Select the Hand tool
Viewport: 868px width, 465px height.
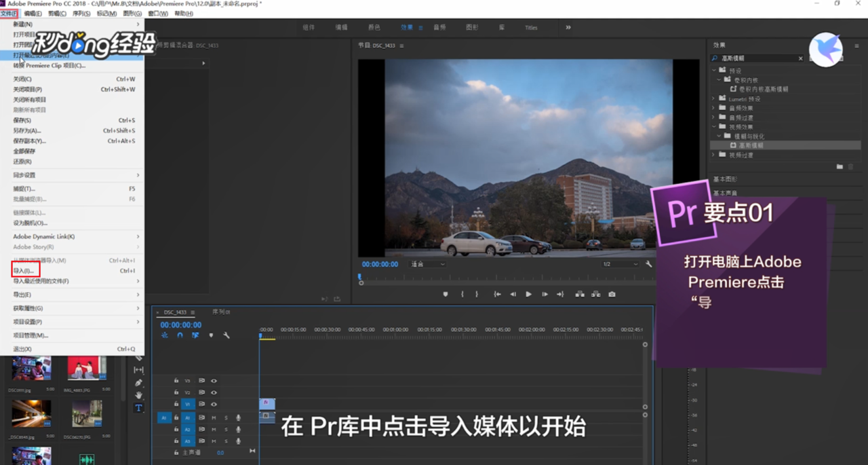coord(138,395)
